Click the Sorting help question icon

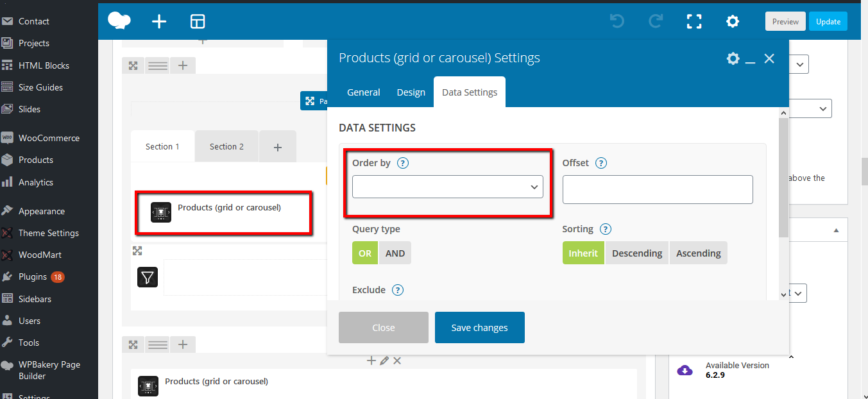tap(606, 229)
